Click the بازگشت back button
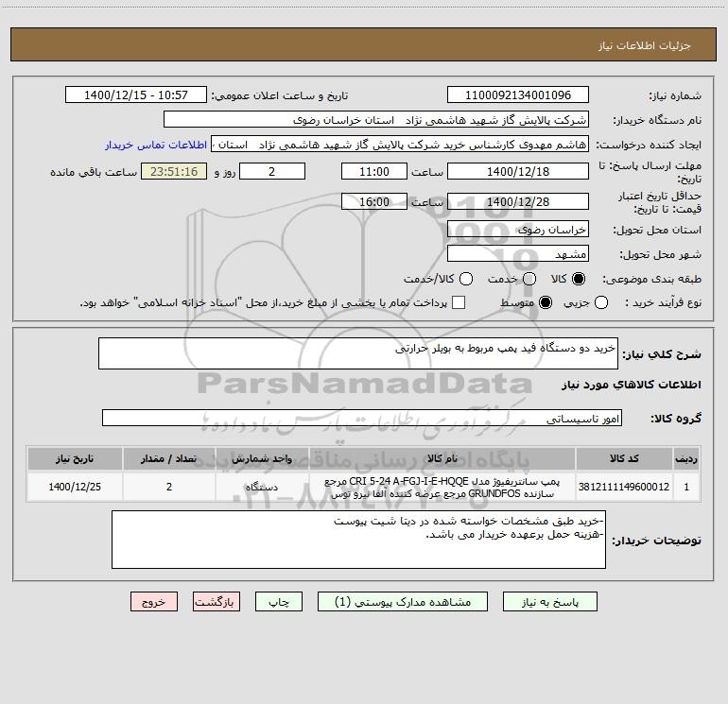The width and height of the screenshot is (728, 704). (x=217, y=601)
